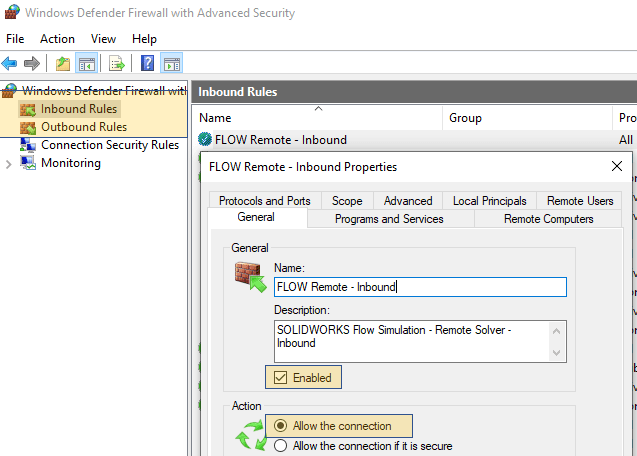The image size is (637, 456).
Task: Select Allow the connection radio button
Action: coord(280,426)
